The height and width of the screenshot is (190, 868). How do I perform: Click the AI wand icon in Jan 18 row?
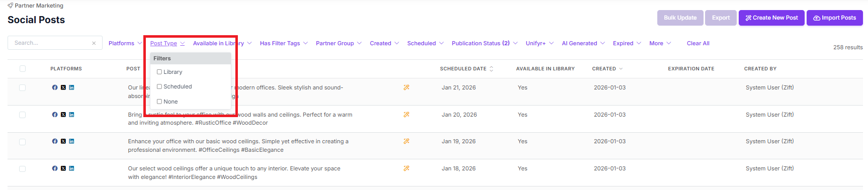[406, 168]
